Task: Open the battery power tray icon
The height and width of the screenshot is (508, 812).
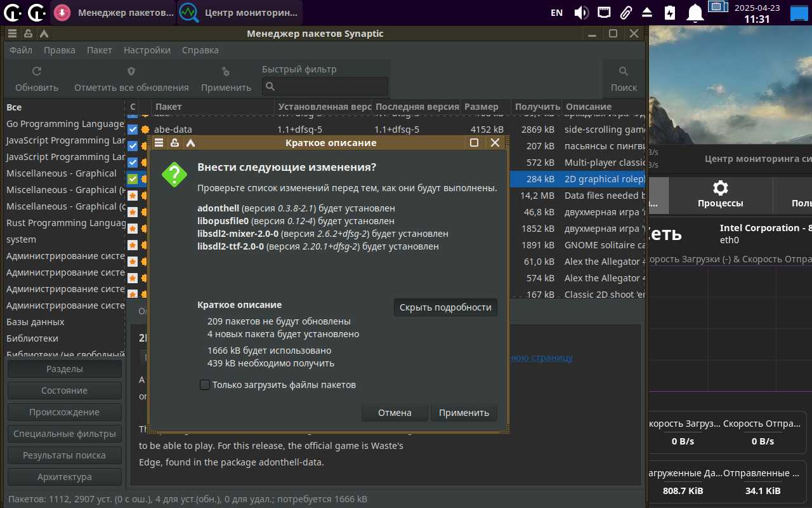Action: (670, 12)
